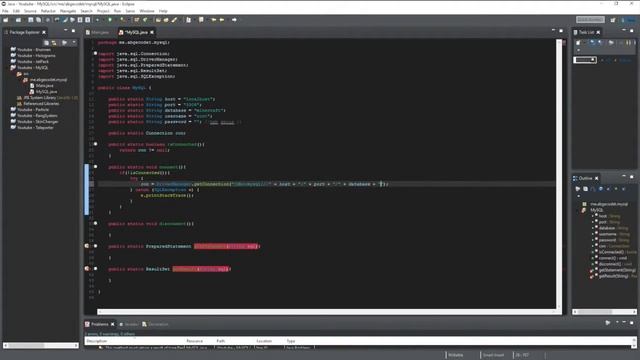Image resolution: width=640 pixels, height=360 pixels.
Task: Select the Youtube - SkinChanger project
Action: [38, 122]
